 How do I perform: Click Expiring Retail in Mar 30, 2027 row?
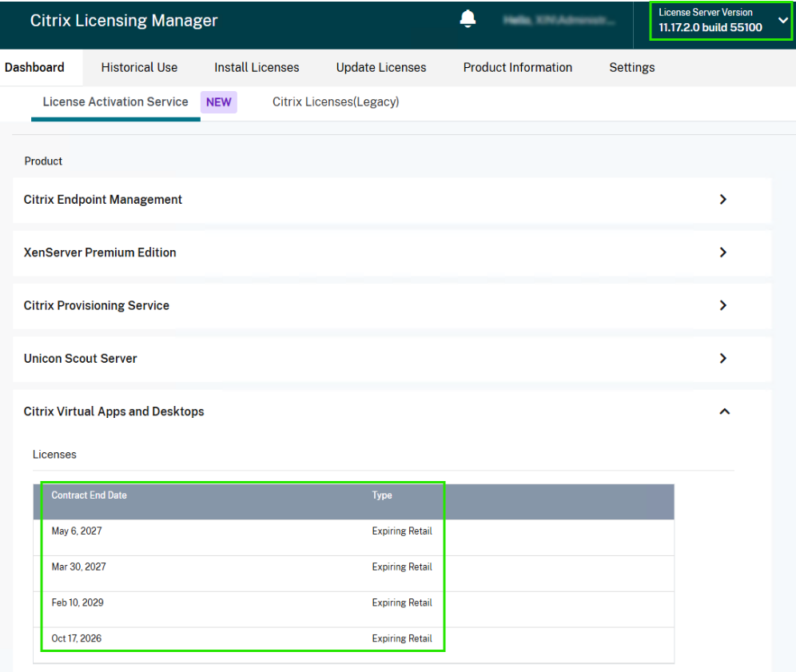click(x=401, y=567)
